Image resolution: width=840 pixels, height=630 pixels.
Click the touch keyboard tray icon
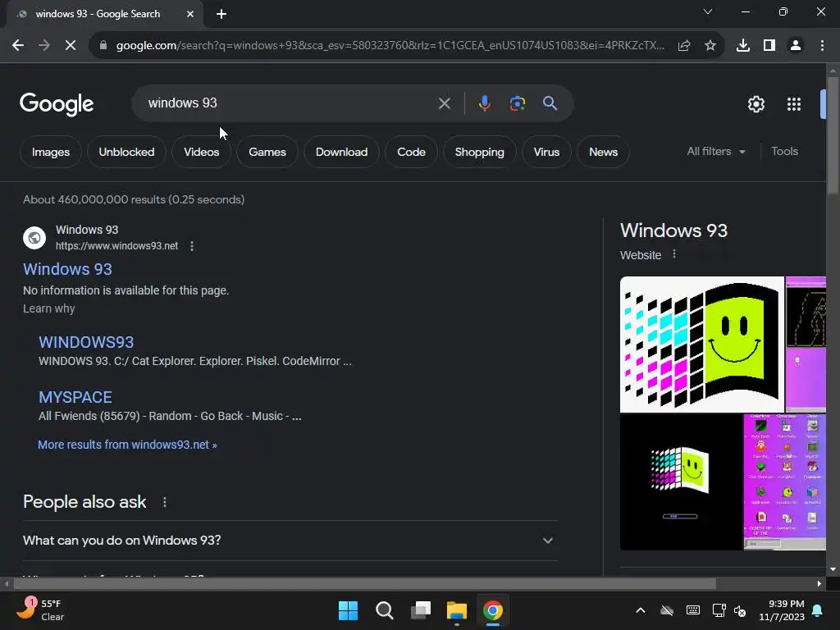(692, 610)
